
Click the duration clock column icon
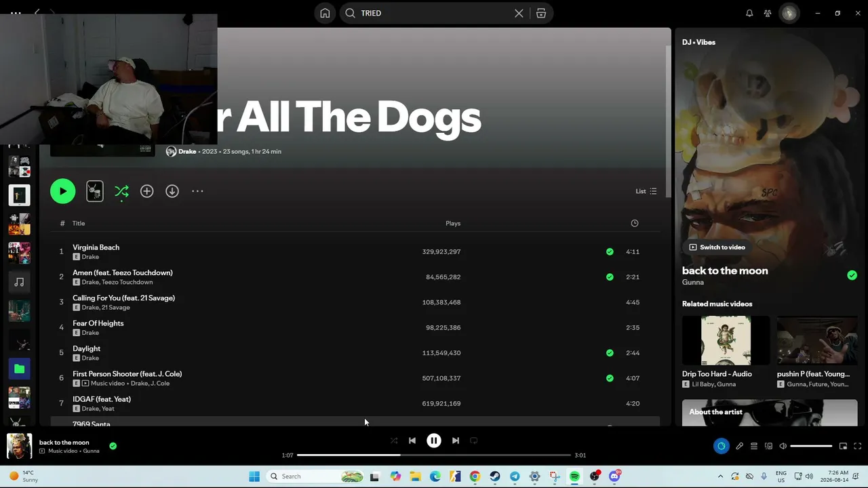point(635,223)
